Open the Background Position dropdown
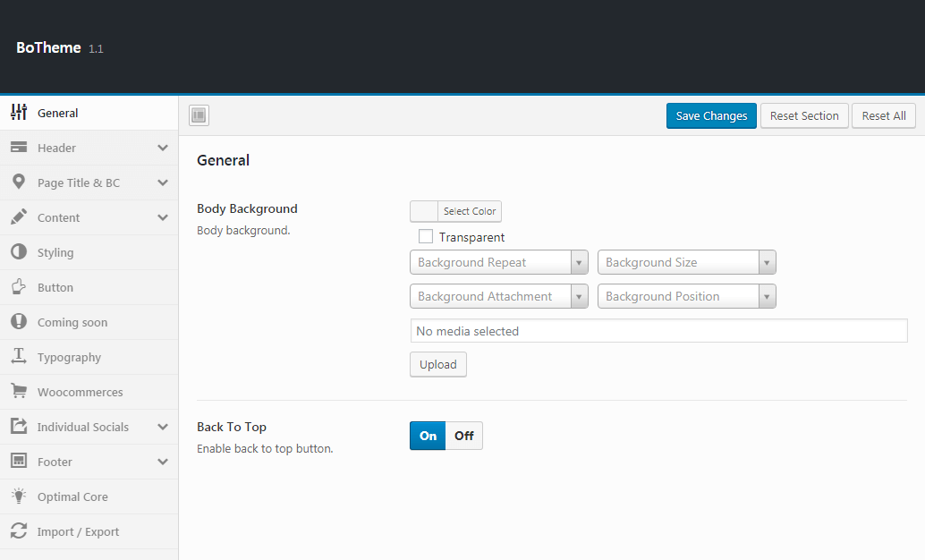The height and width of the screenshot is (560, 925). pos(686,296)
